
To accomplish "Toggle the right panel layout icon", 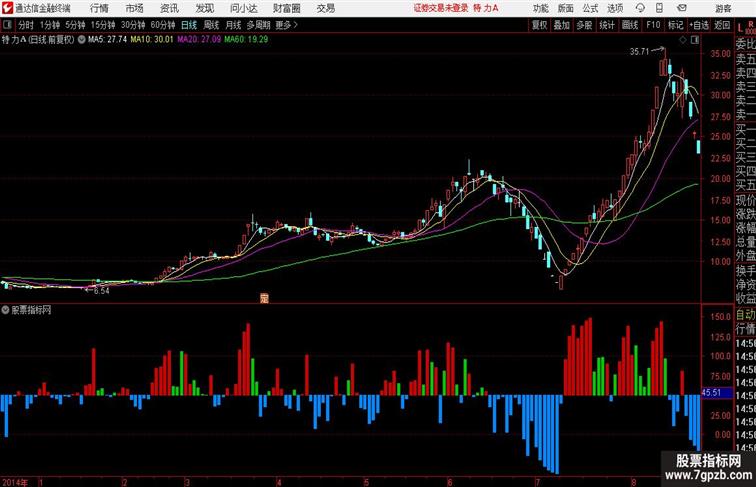I will 695,40.
